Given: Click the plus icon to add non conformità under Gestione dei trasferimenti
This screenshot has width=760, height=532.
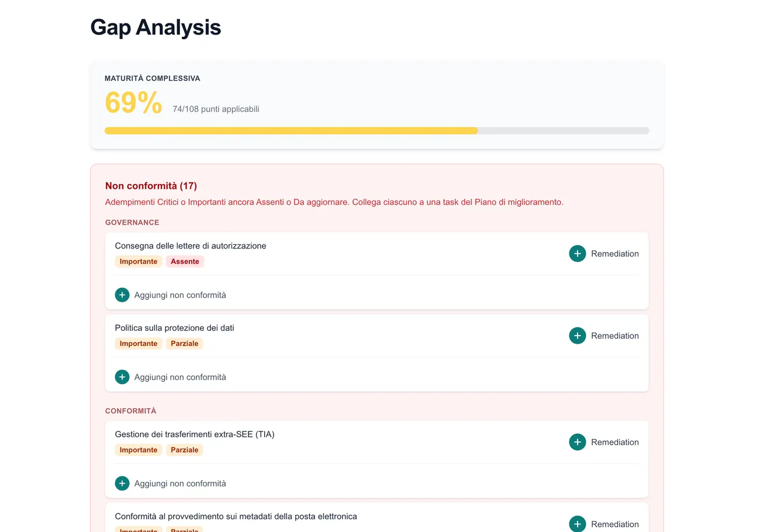Looking at the screenshot, I should coord(122,483).
